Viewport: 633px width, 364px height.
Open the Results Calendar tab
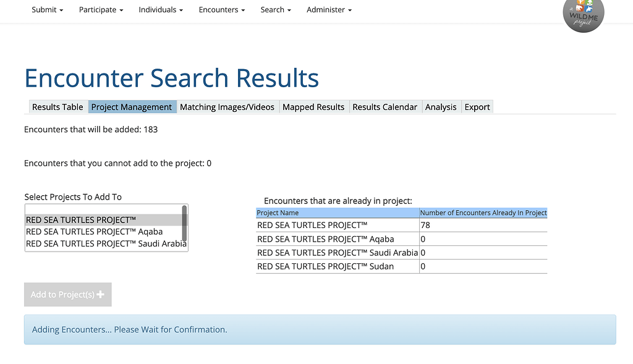(384, 106)
